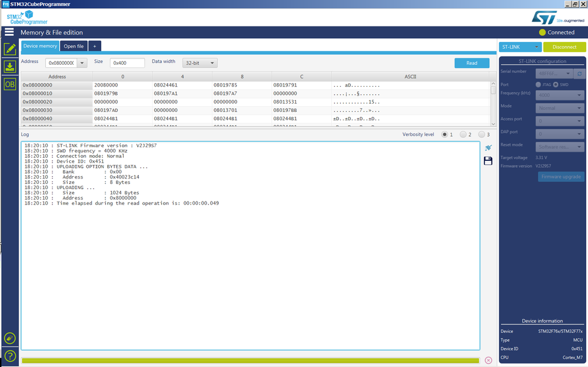Save the log with floppy disk icon
The height and width of the screenshot is (367, 588).
pyautogui.click(x=488, y=161)
